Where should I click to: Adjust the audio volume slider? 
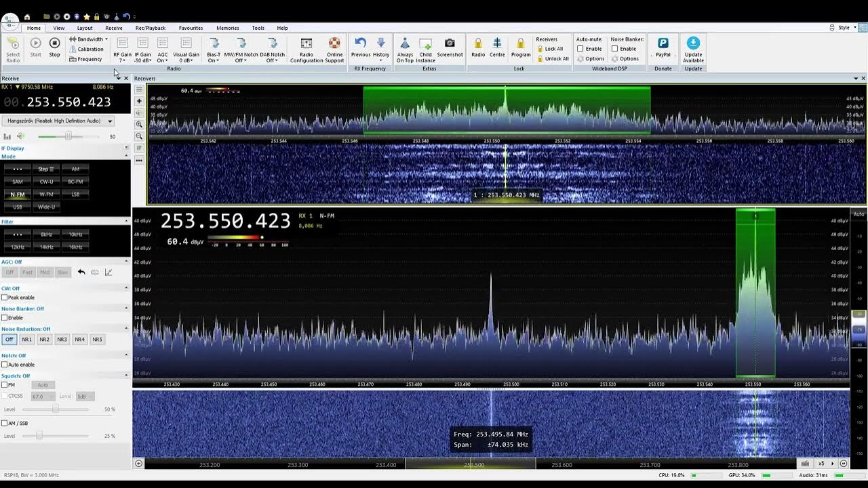point(68,136)
